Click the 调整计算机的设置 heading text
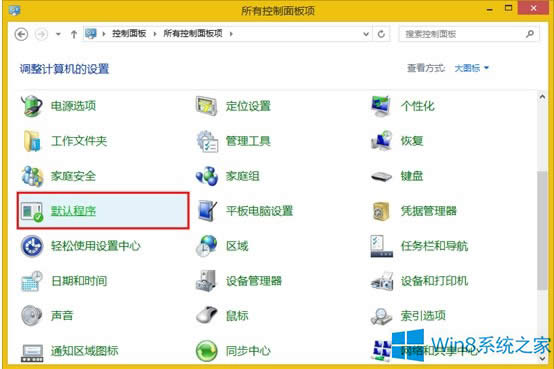 [64, 69]
